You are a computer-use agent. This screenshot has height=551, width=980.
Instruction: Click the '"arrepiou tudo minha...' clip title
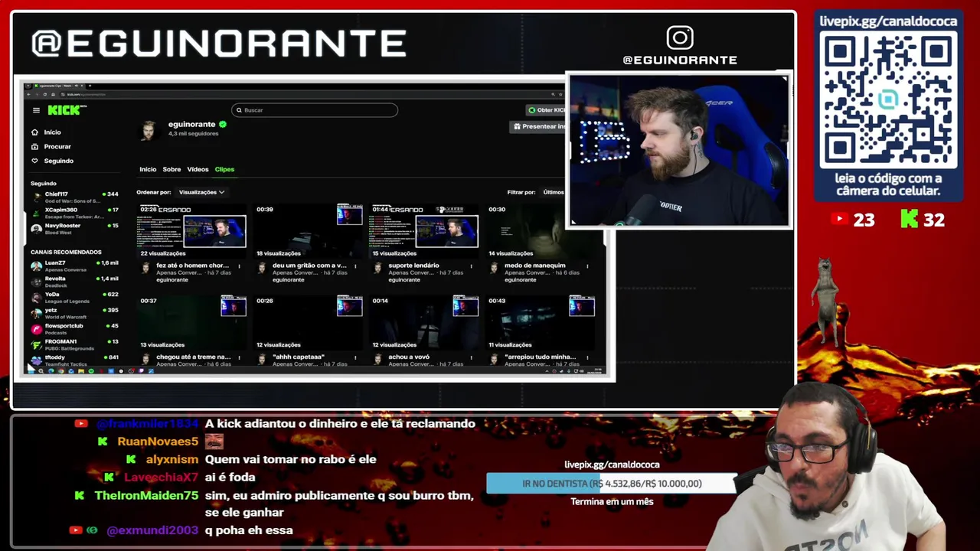click(541, 357)
